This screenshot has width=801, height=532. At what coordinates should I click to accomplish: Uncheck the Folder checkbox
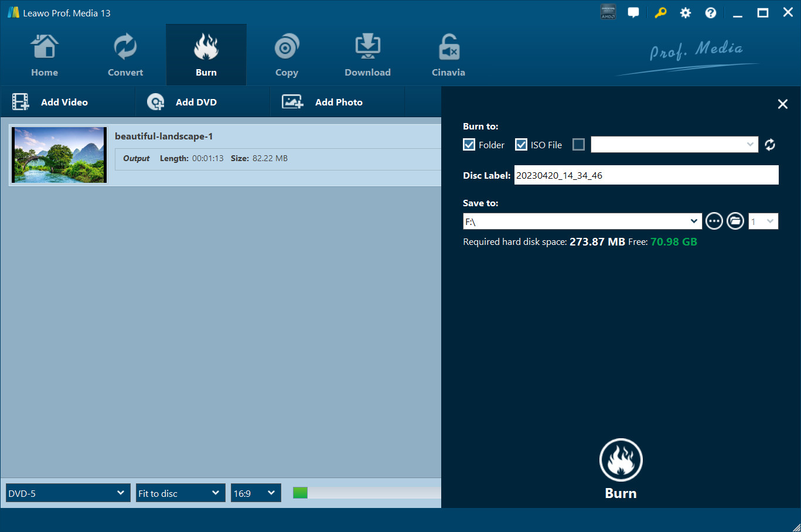point(469,145)
